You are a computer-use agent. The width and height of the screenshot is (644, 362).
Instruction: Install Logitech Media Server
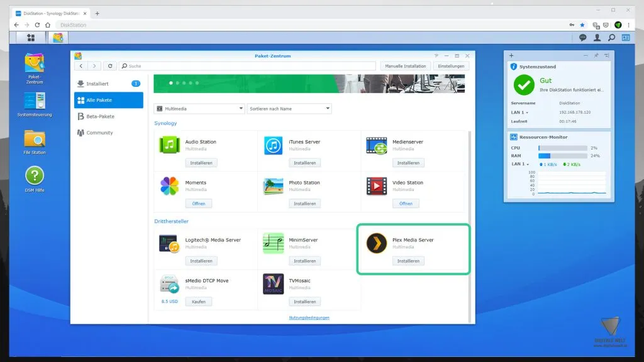201,261
